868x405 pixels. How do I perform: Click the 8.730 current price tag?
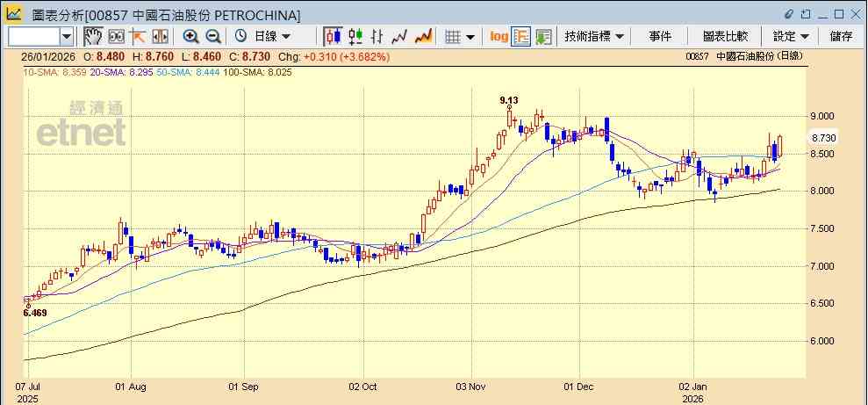824,137
